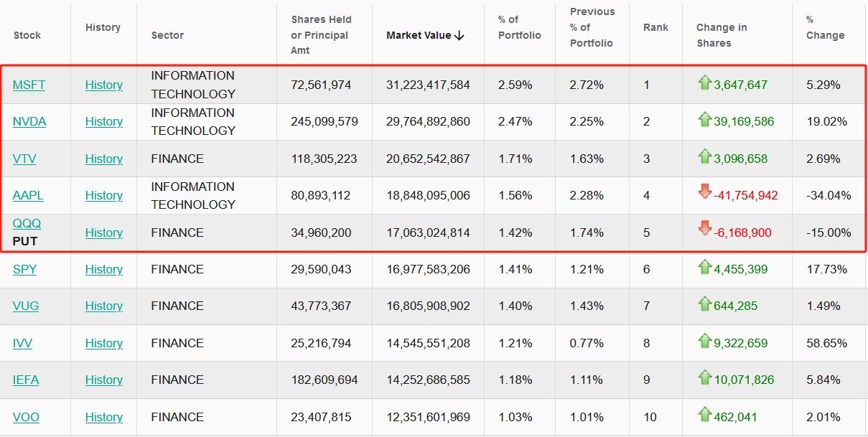Sort by Market Value column header
This screenshot has height=437, width=868.
425,35
